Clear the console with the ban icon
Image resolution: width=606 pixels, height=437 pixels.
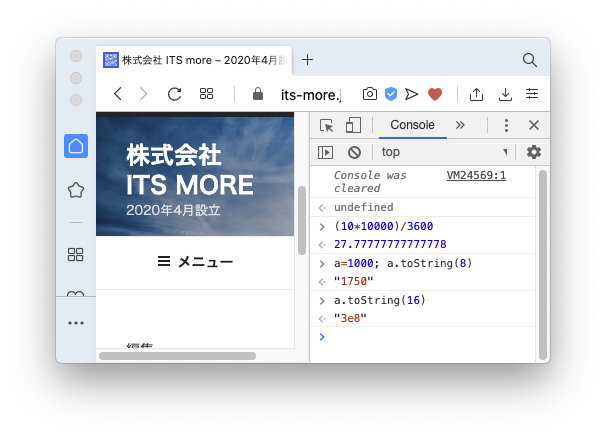pos(354,152)
